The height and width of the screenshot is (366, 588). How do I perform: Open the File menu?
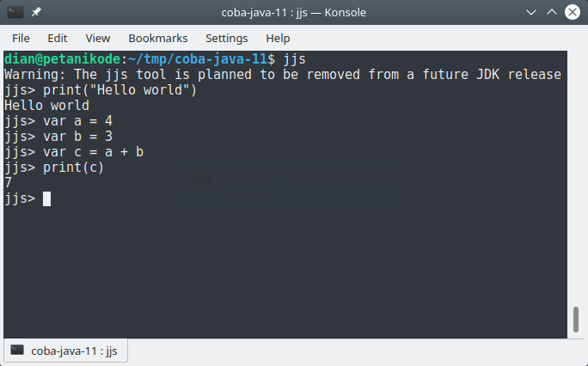pos(21,38)
